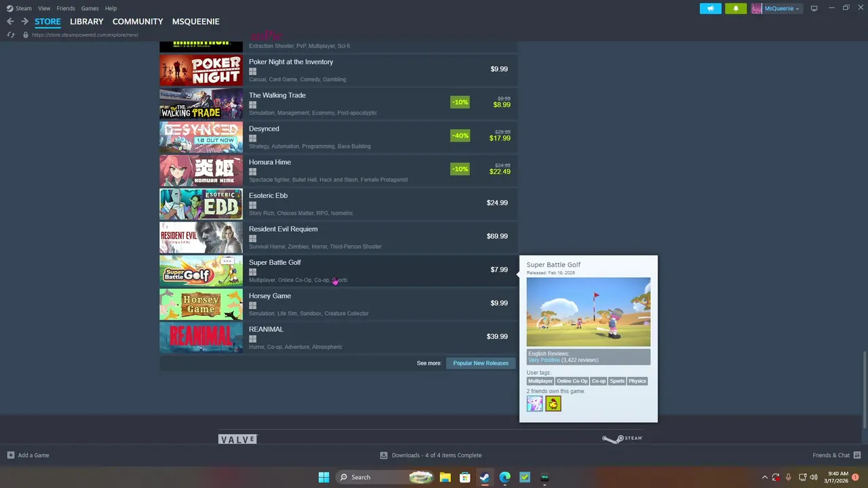Open the REANIMAL capsule image
The image size is (868, 488).
pyautogui.click(x=201, y=337)
